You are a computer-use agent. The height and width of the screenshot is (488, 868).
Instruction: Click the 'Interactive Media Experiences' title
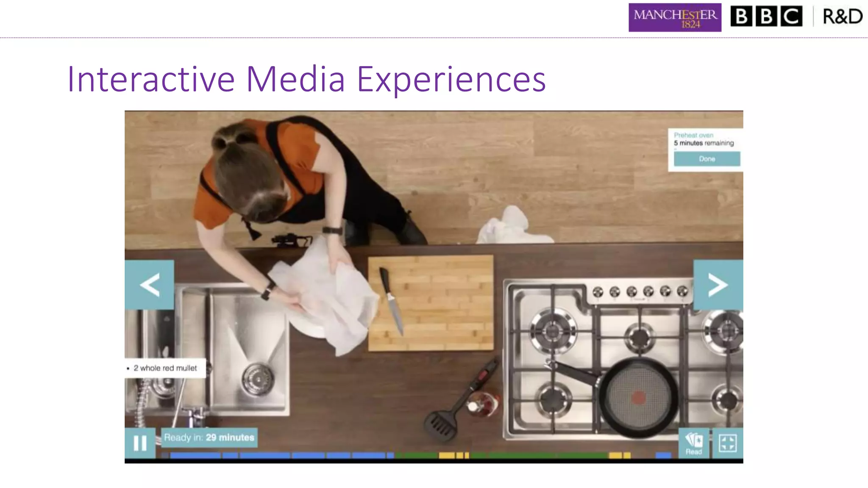point(306,79)
